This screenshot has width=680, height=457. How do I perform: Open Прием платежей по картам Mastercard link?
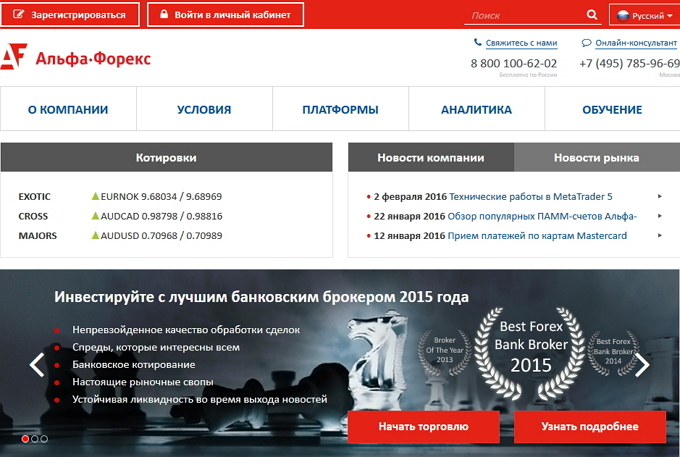(x=537, y=235)
